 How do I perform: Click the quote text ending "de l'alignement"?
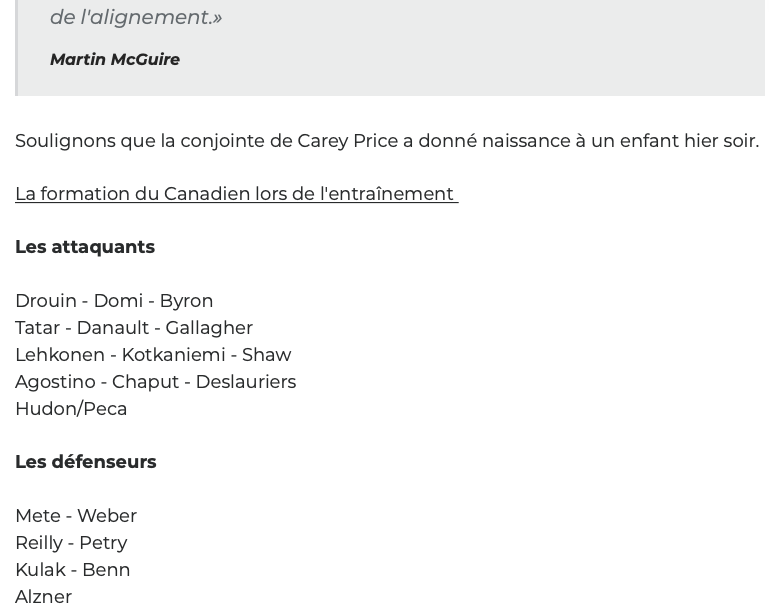coord(136,18)
